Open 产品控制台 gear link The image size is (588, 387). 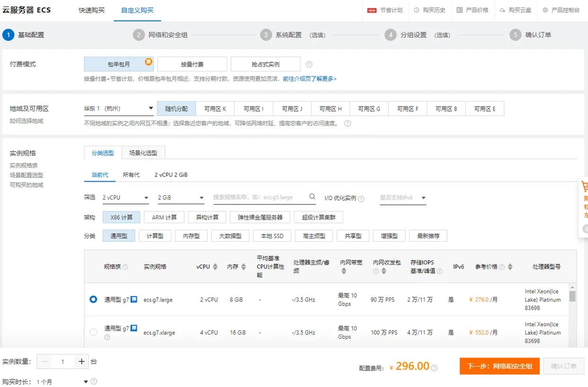(561, 10)
